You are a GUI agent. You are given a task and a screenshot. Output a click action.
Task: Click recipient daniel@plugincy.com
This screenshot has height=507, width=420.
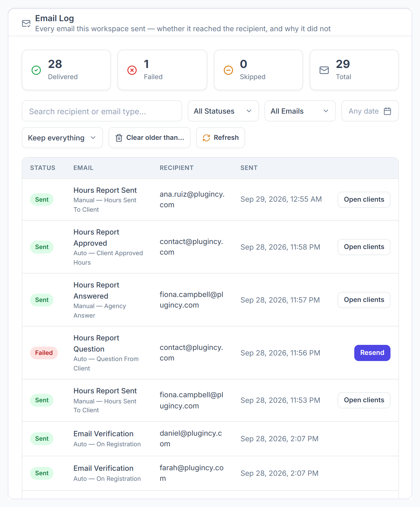coord(191,438)
